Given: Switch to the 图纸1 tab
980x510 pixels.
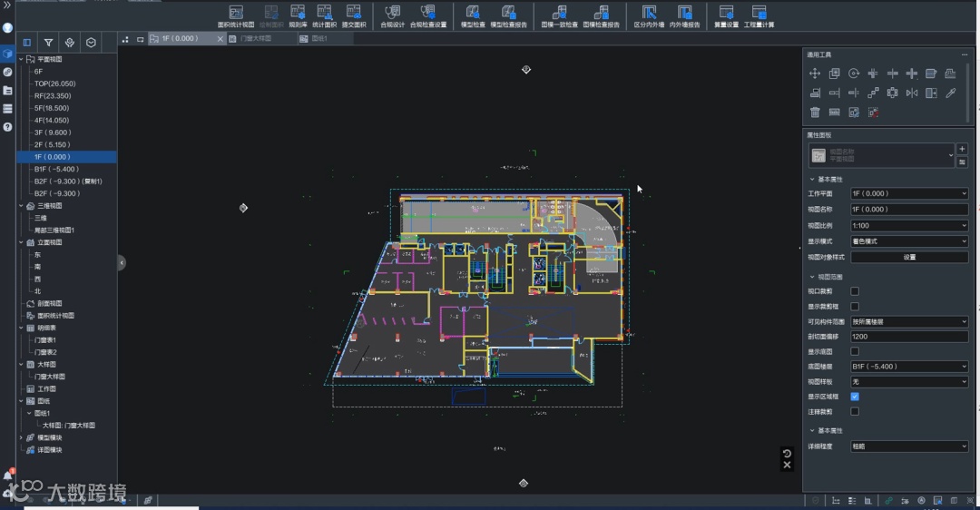Looking at the screenshot, I should [x=318, y=39].
